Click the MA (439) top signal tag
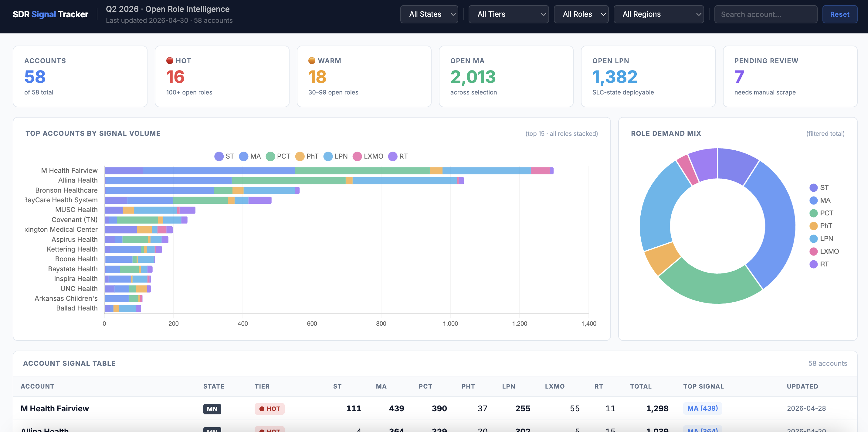Image resolution: width=868 pixels, height=432 pixels. point(703,408)
